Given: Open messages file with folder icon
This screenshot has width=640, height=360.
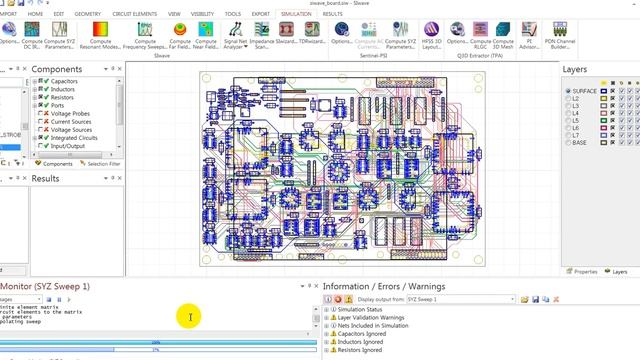Looking at the screenshot, I should point(524,299).
